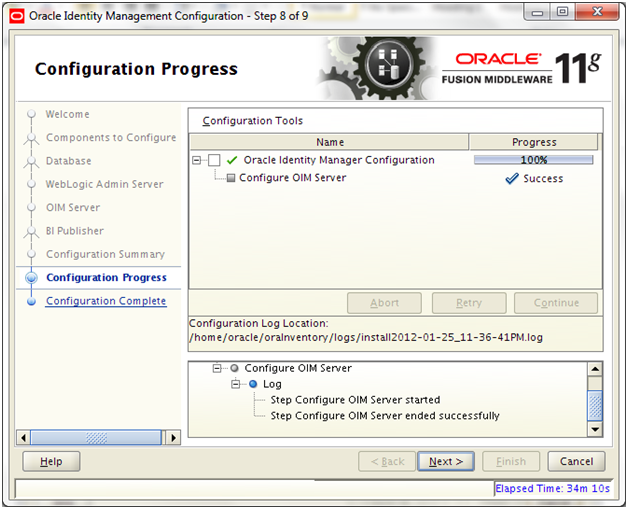Screen dimensions: 628x509
Task: Click the green checkmark beside Oracle Identity Manager Configuration
Action: point(232,160)
